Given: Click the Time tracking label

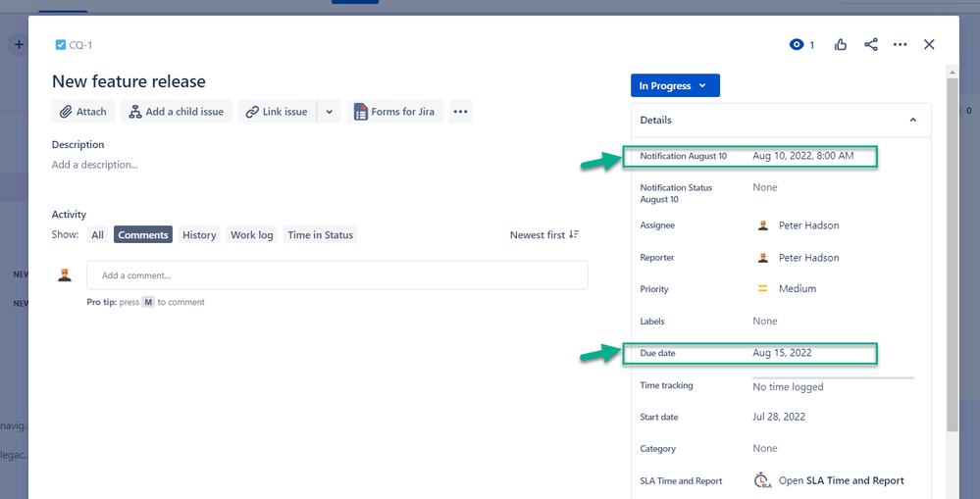Looking at the screenshot, I should [x=666, y=385].
